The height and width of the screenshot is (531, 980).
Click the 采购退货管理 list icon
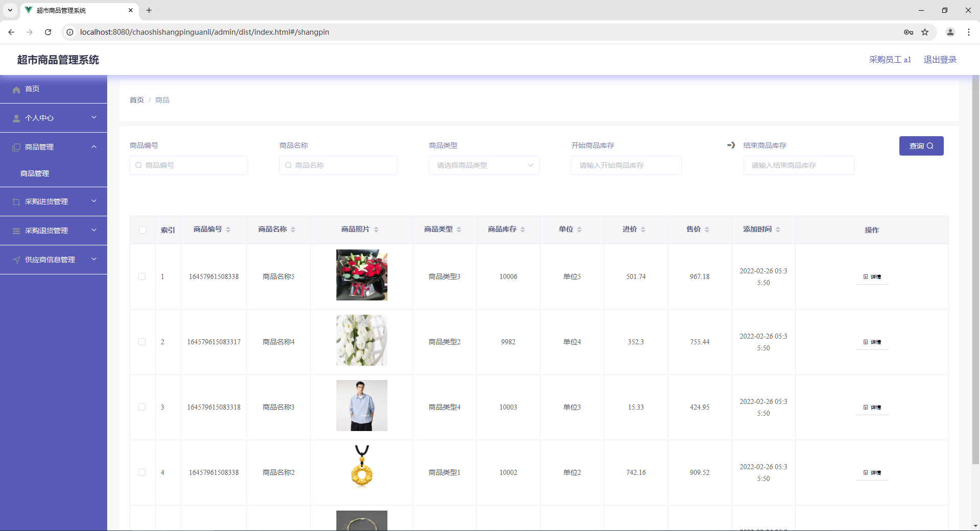coord(16,231)
